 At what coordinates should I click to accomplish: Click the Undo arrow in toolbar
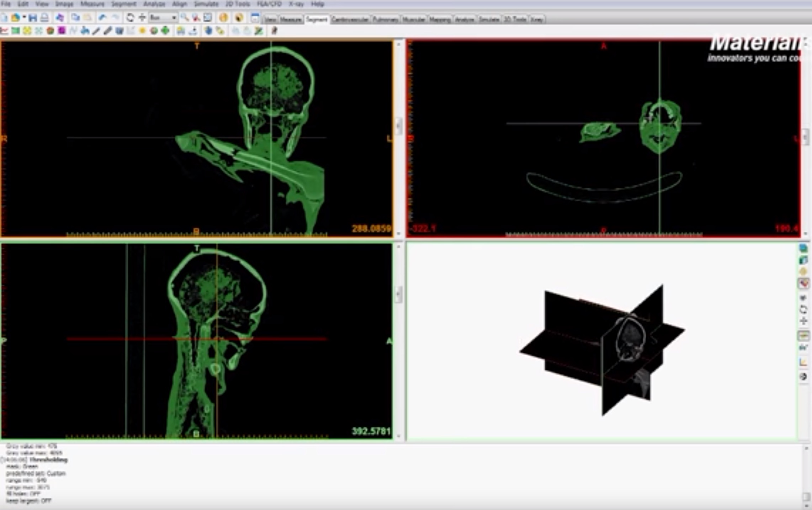102,17
